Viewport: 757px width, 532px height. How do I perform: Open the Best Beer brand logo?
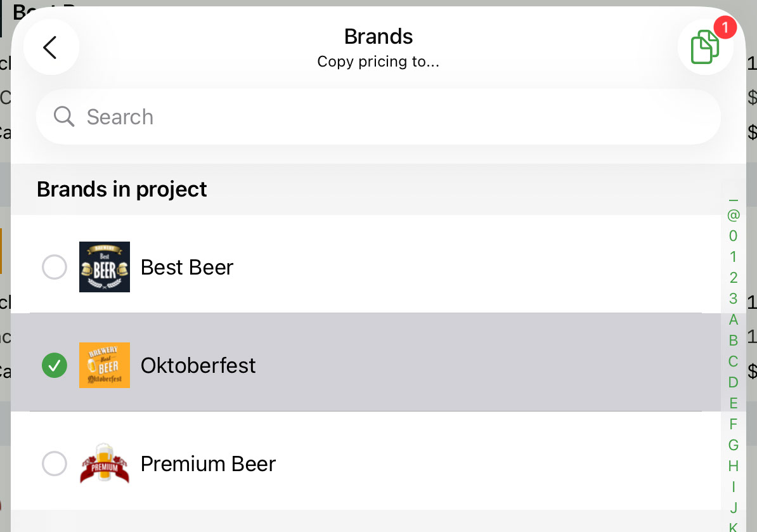point(104,267)
